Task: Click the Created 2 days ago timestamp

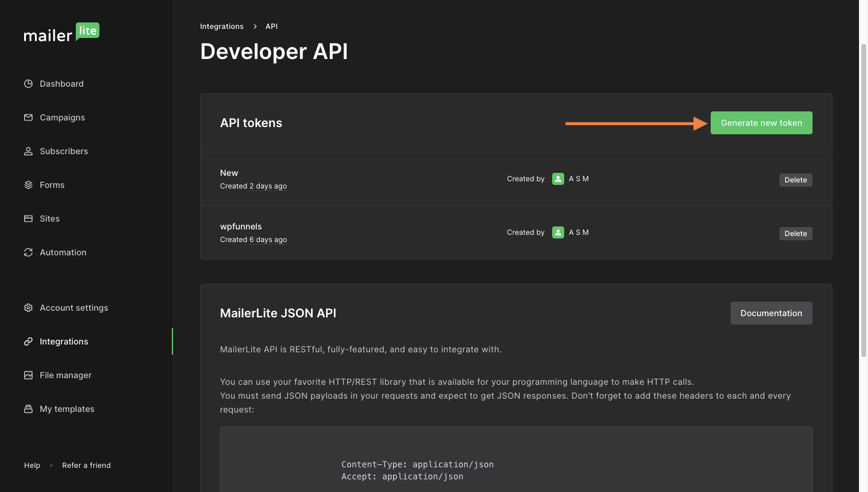Action: (253, 186)
